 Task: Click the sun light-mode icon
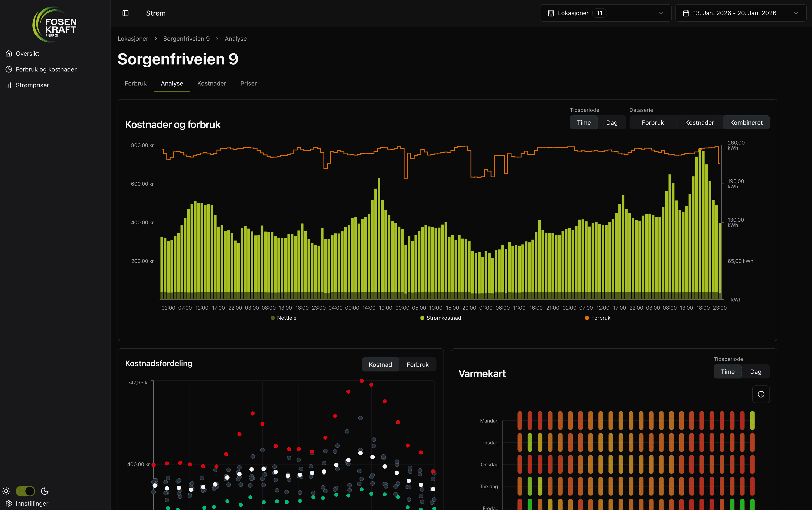click(x=6, y=491)
